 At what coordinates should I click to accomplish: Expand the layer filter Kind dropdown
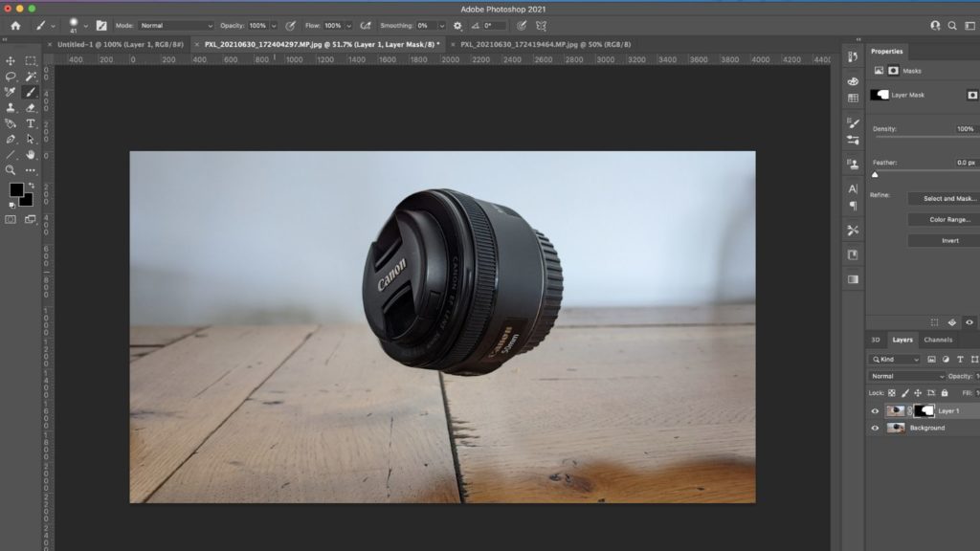896,360
